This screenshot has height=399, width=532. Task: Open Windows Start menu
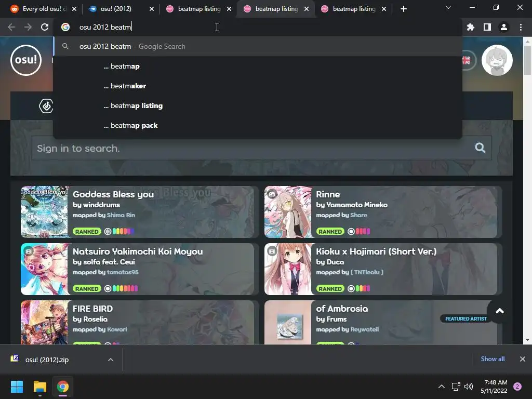[17, 387]
